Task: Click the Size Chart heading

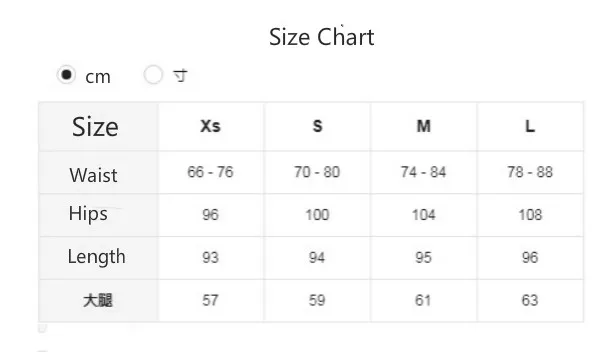Action: [x=321, y=37]
